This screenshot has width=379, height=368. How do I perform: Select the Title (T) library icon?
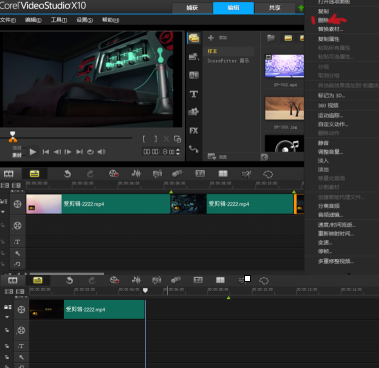[194, 94]
